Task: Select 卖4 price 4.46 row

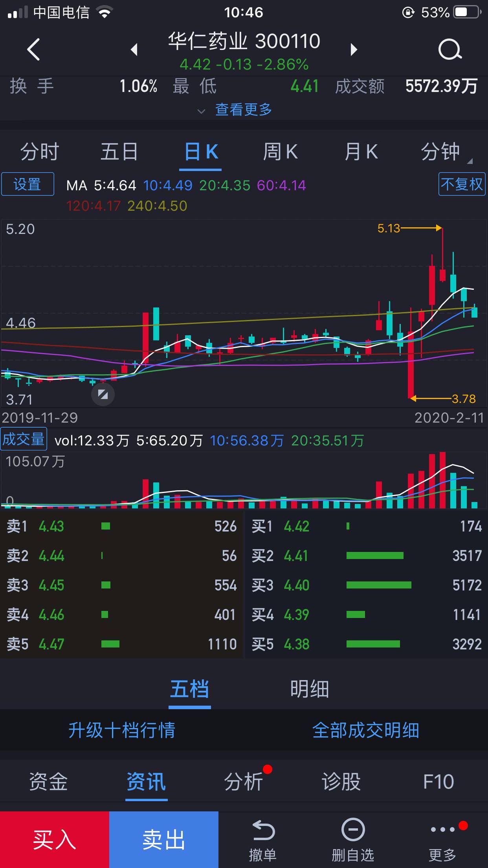Action: click(x=121, y=614)
